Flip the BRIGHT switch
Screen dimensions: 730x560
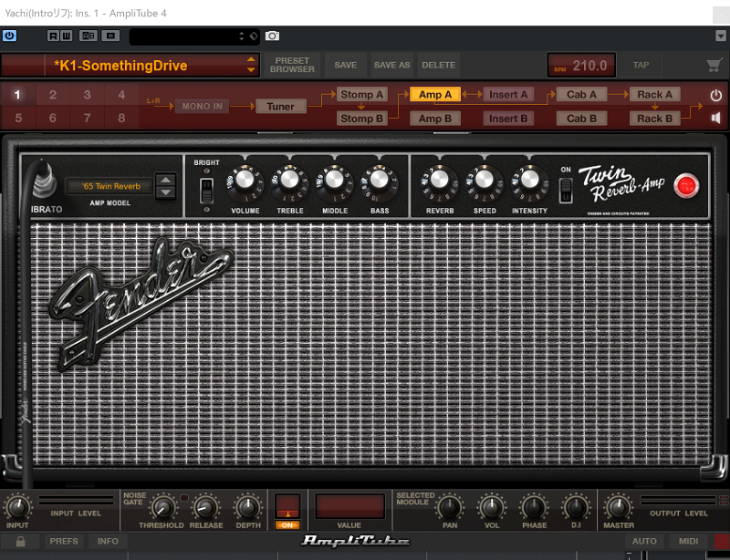coord(206,191)
